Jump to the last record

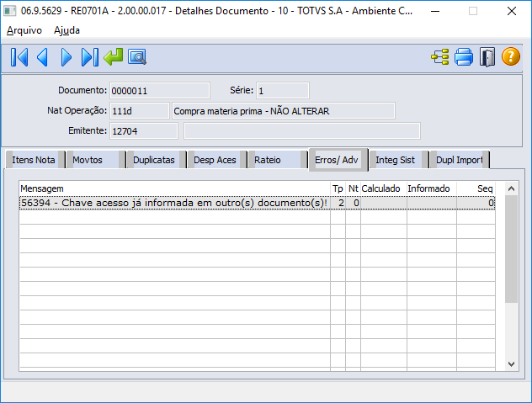coord(90,57)
